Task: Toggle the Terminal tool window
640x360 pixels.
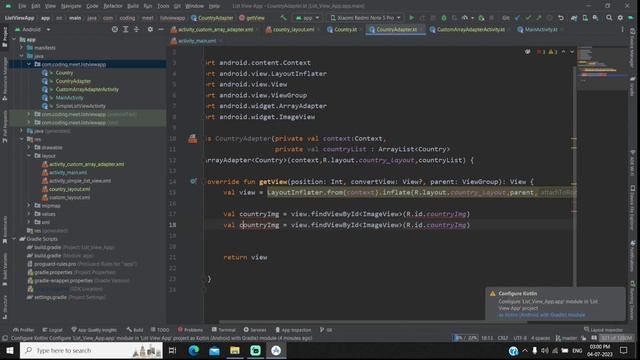Action: pyautogui.click(x=223, y=330)
